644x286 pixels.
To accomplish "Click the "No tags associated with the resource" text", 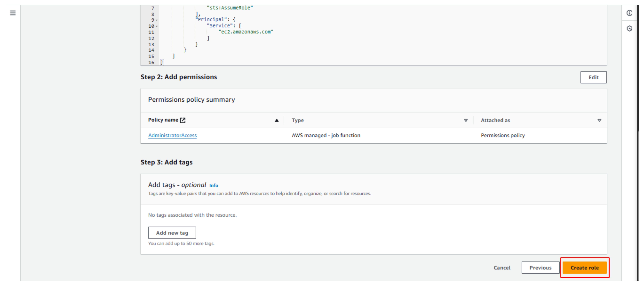I will click(x=192, y=215).
